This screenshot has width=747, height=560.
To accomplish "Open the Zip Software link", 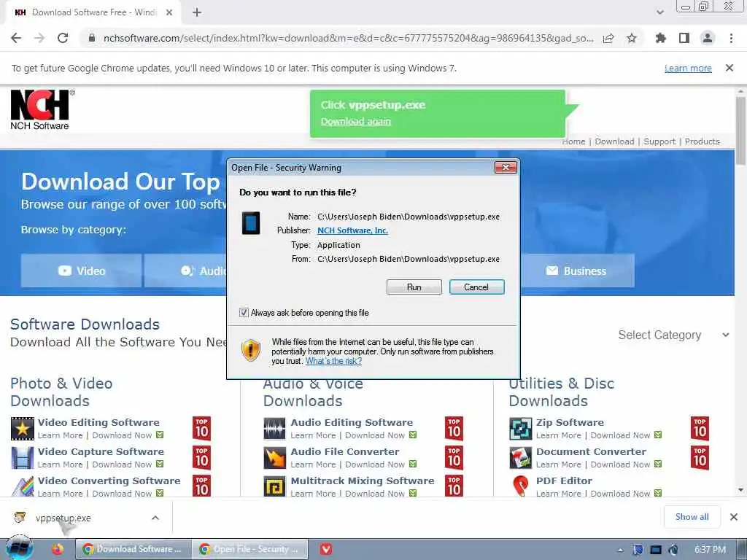I will (570, 422).
